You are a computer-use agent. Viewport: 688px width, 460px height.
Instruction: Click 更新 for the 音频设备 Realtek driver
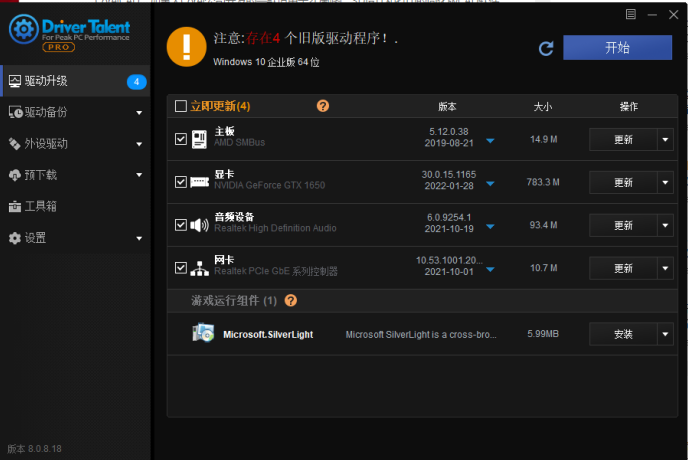click(x=623, y=225)
